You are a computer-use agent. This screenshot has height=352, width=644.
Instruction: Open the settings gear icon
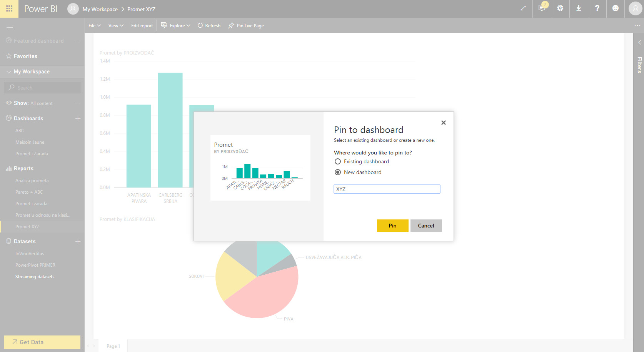(560, 8)
